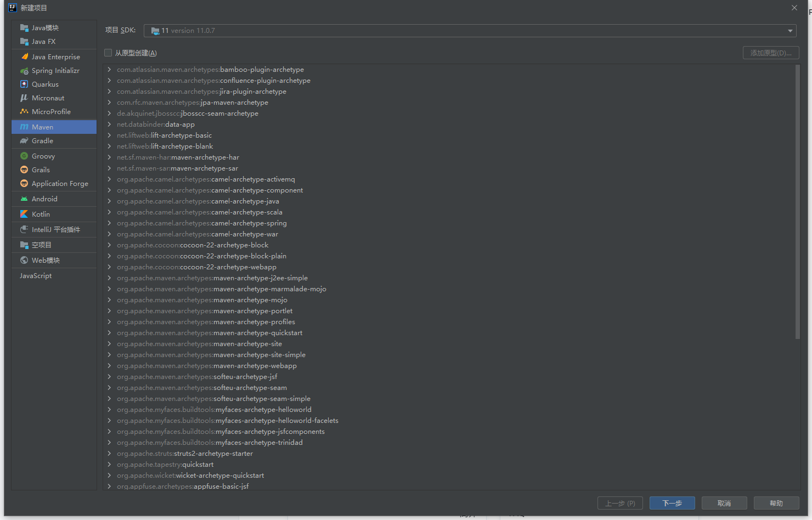Click the Spring Initializr icon in sidebar

pyautogui.click(x=24, y=71)
